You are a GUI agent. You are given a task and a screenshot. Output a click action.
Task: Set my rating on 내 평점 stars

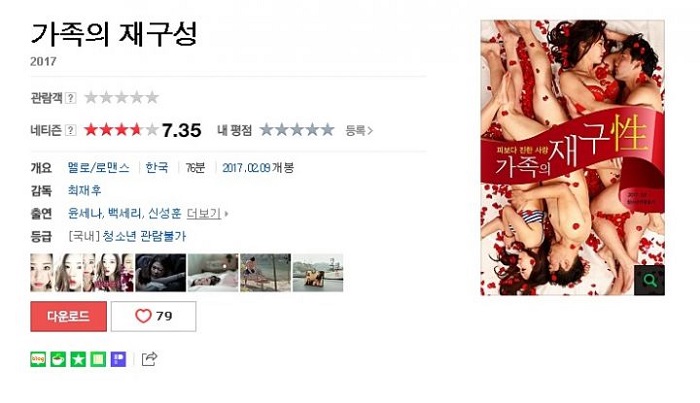297,130
